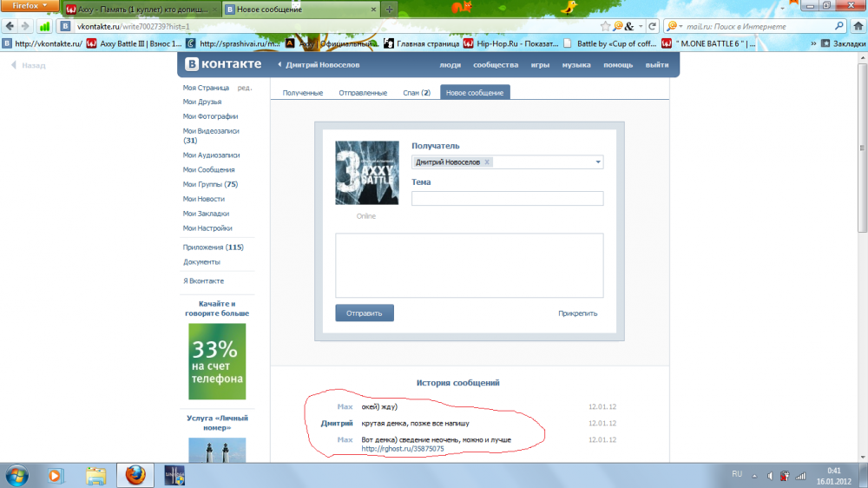This screenshot has height=488, width=868.
Task: Open Документы link
Action: (x=201, y=262)
